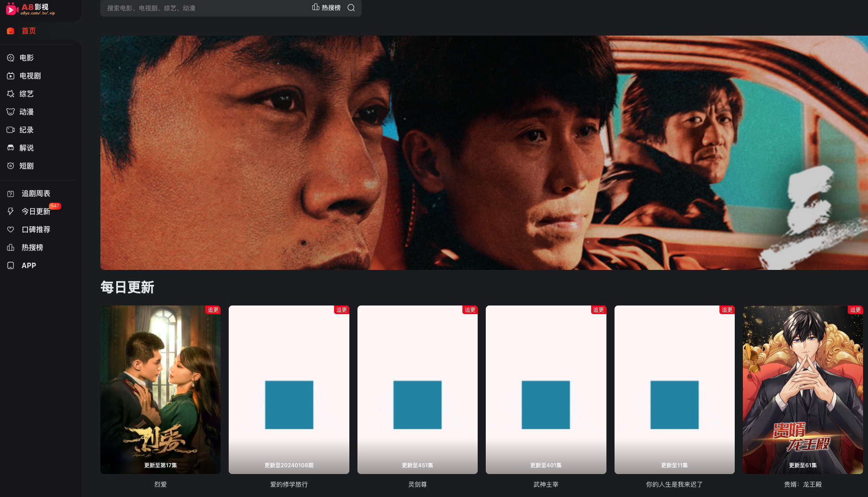Click the 烈爱 title text
This screenshot has width=868, height=497.
pos(160,484)
